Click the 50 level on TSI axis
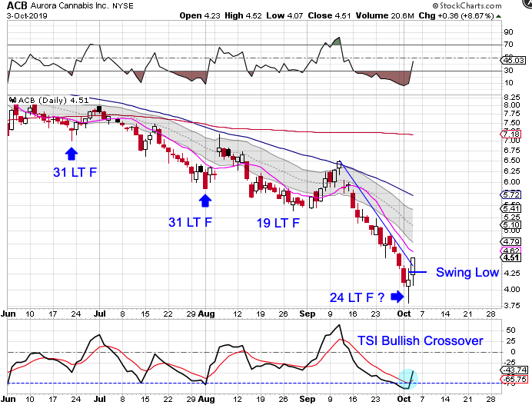Viewport: 532px width, 405px height. [x=510, y=330]
